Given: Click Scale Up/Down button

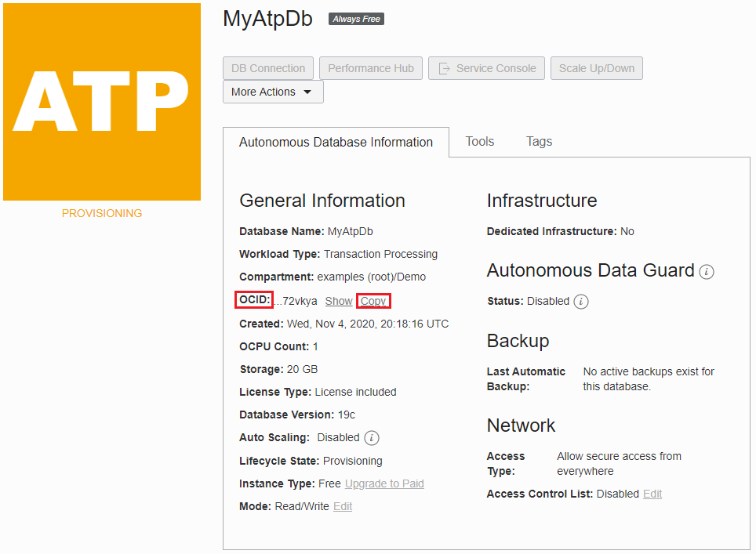Looking at the screenshot, I should (x=597, y=68).
